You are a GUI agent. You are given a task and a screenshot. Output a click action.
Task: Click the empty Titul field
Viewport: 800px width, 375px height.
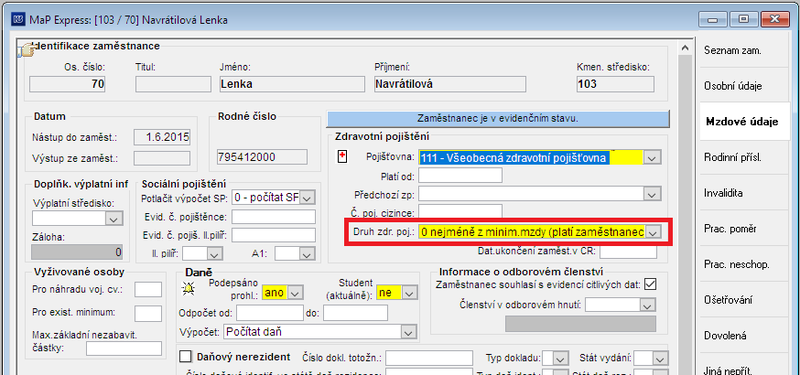(x=173, y=84)
